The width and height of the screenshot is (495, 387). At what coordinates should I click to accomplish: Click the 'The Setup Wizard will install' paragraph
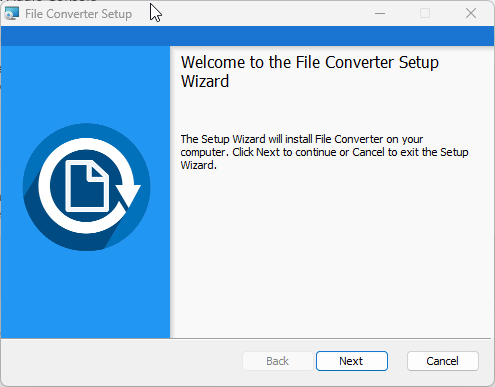click(x=324, y=152)
